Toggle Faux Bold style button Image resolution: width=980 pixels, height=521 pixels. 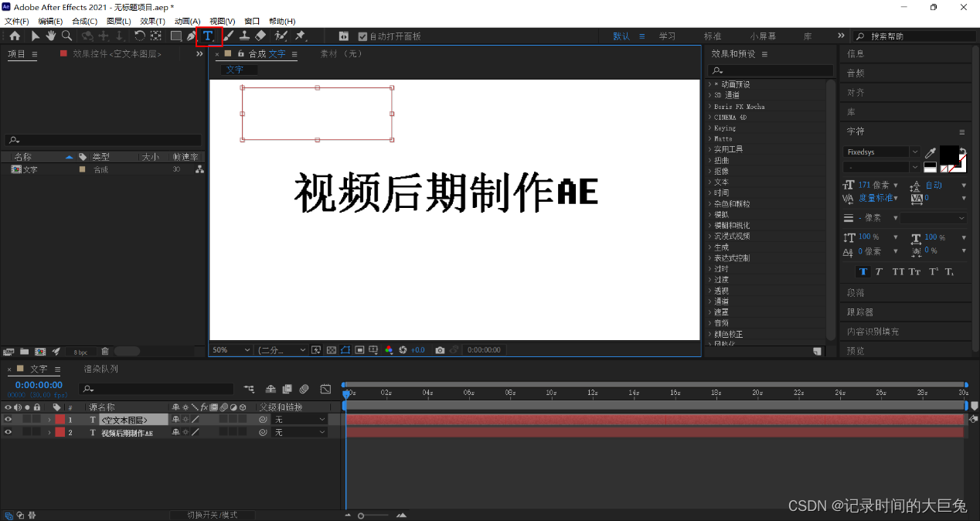click(863, 272)
